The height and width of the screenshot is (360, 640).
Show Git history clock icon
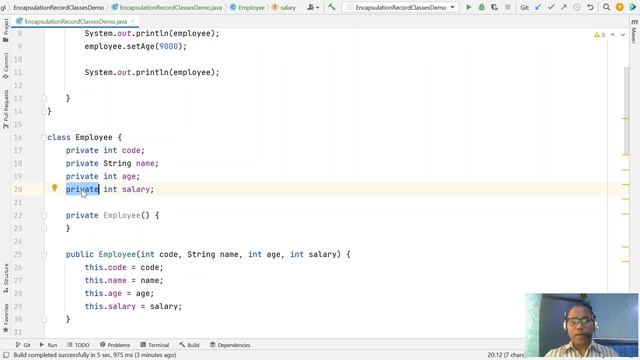577,7
